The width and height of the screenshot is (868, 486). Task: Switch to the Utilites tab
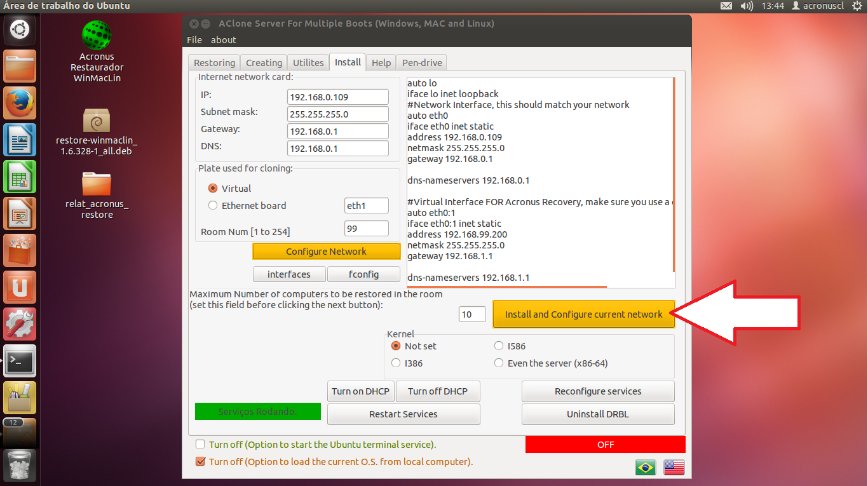(308, 62)
